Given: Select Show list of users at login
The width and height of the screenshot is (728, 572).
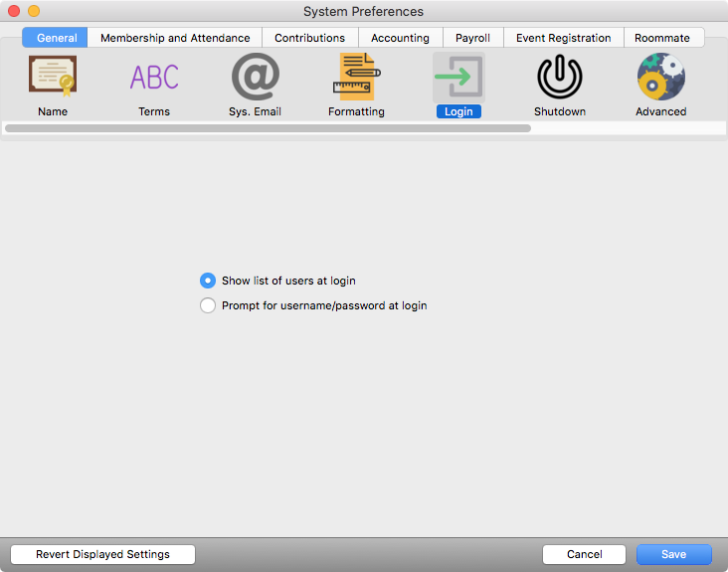Looking at the screenshot, I should 208,281.
